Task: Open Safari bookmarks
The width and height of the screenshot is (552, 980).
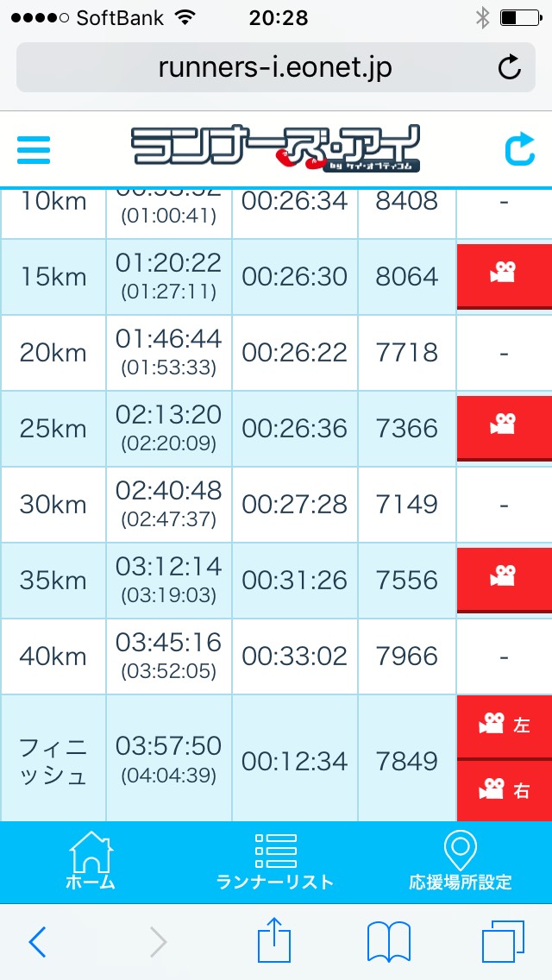Action: click(x=388, y=942)
